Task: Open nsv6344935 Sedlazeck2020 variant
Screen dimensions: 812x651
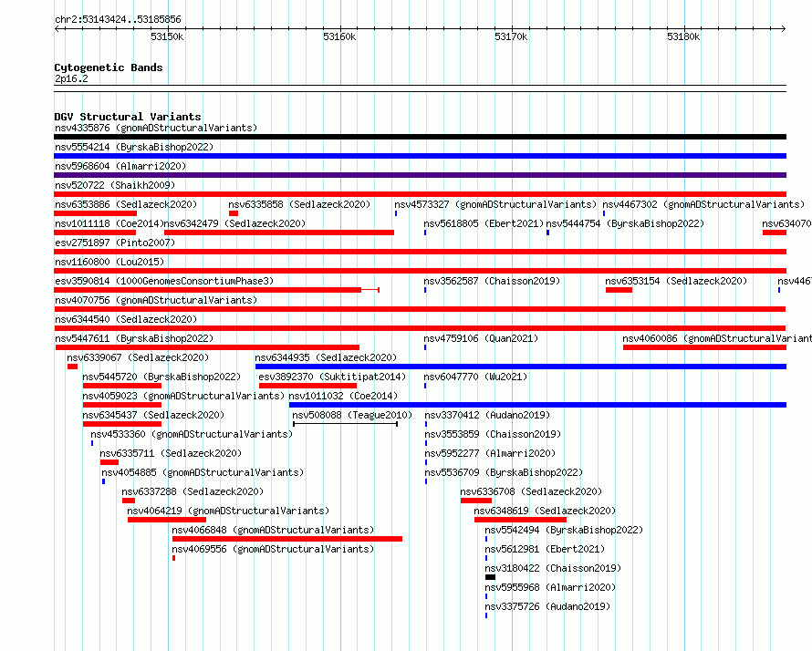Action: [326, 357]
